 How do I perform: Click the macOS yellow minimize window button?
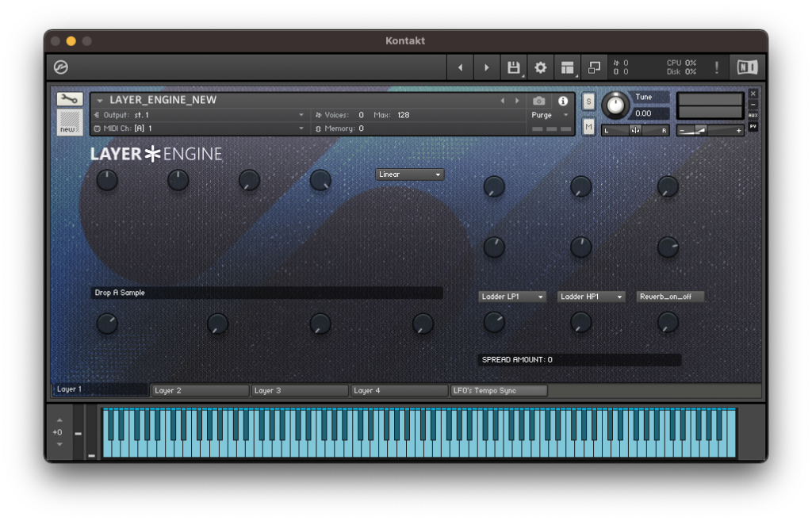pos(71,41)
